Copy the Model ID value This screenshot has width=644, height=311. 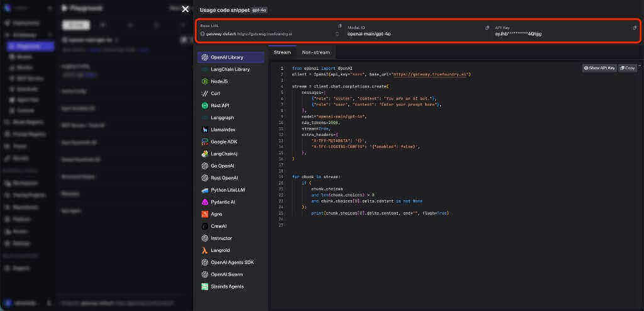click(x=487, y=28)
